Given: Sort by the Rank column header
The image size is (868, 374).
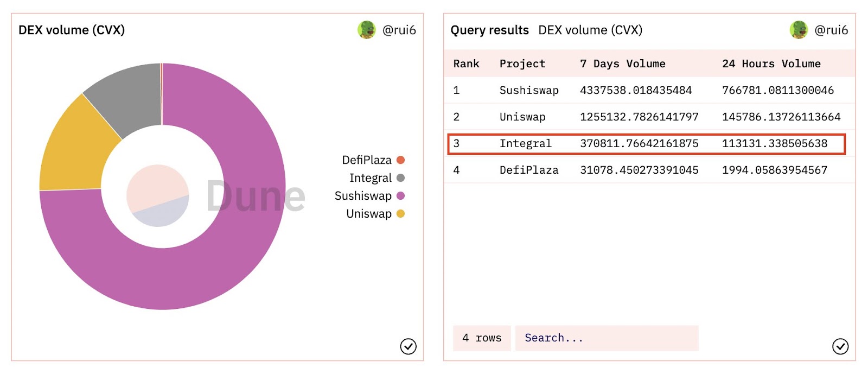Looking at the screenshot, I should pos(467,64).
